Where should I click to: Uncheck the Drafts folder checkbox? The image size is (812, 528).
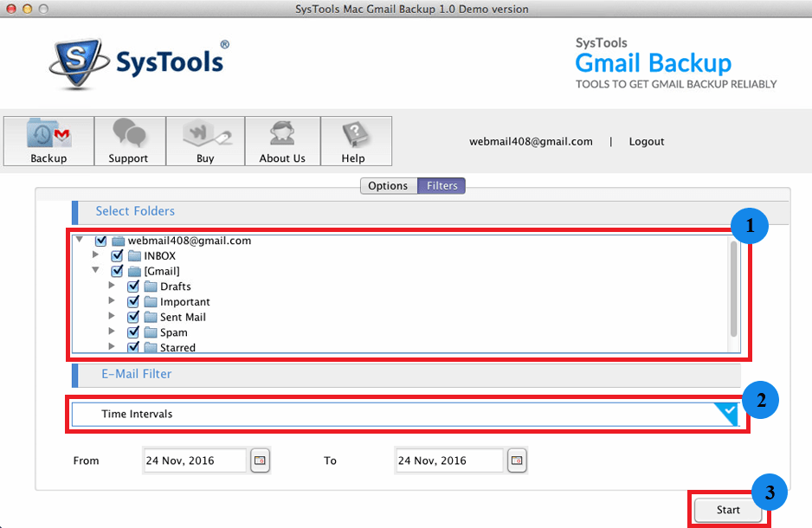[133, 287]
